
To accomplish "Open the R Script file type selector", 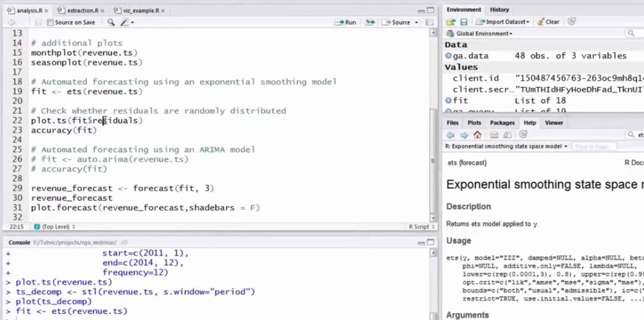I will tap(421, 227).
